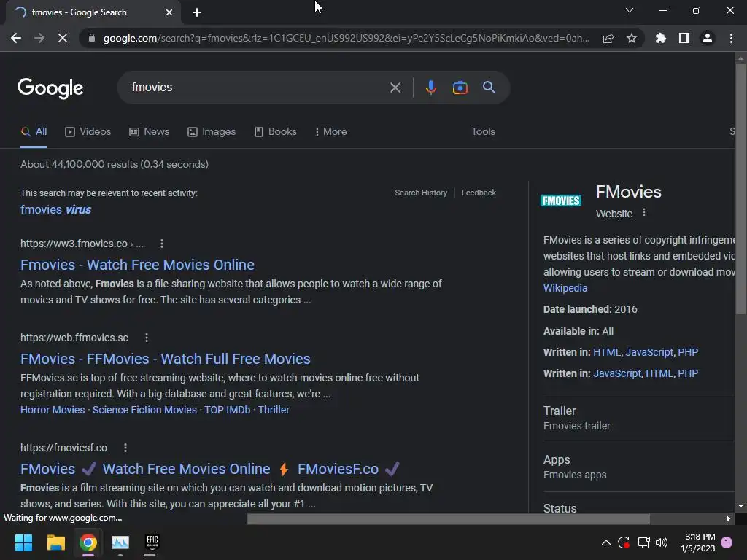Click the horizontal scrollbar thumb
Screen dimensions: 747x560
tap(449, 518)
